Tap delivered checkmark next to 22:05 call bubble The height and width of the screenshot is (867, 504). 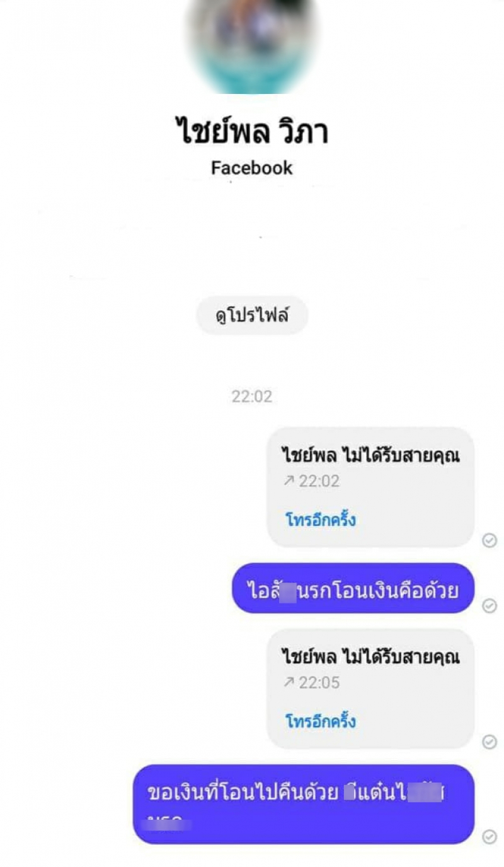coord(490,742)
